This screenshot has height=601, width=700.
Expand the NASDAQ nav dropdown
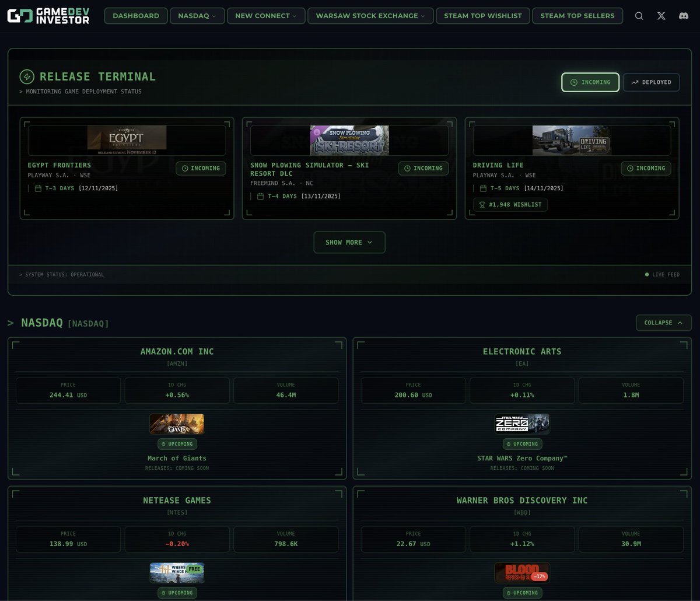tap(197, 16)
